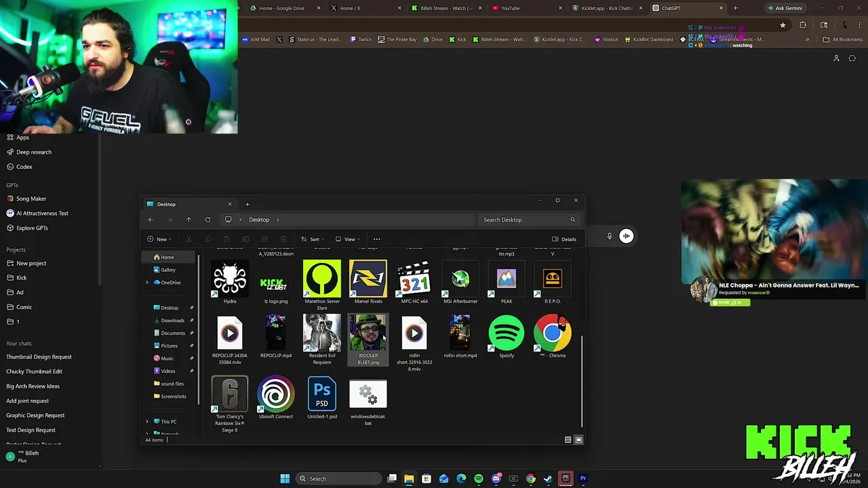This screenshot has height=488, width=868.
Task: Open the sound files folder
Action: coord(172,384)
